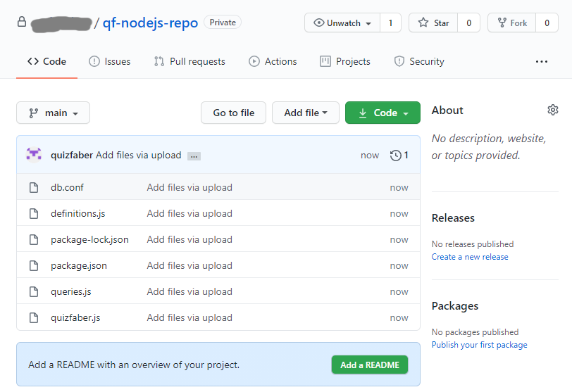Open the three-dots more tabs menu

click(x=541, y=61)
